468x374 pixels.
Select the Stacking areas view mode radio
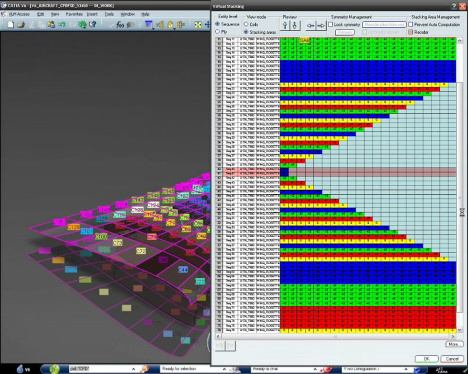[246, 32]
